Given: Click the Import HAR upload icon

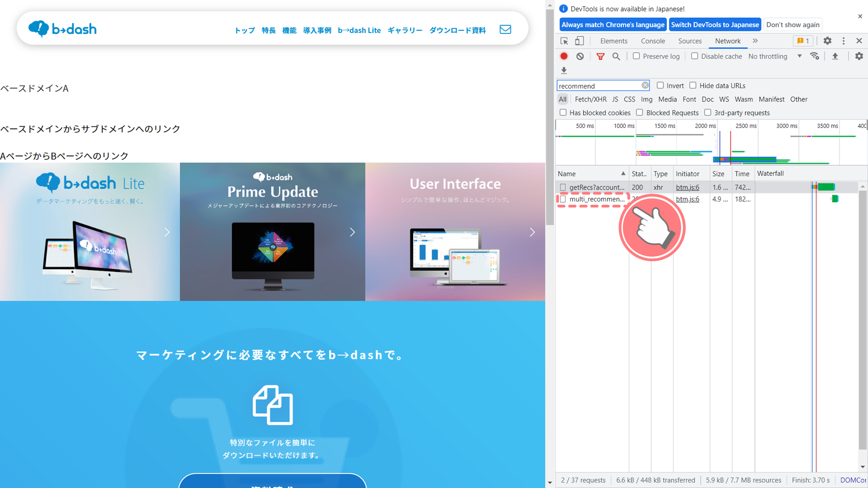Looking at the screenshot, I should pyautogui.click(x=835, y=56).
